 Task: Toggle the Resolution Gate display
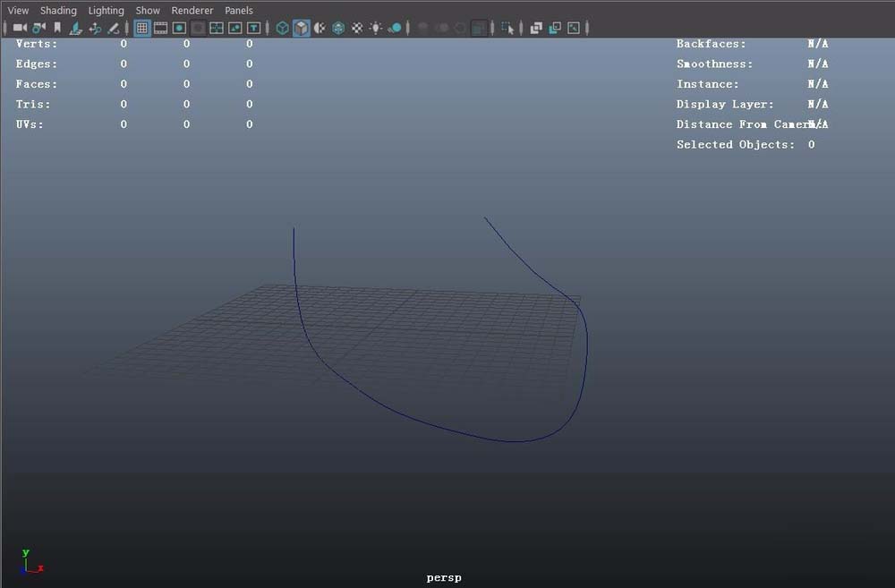179,28
